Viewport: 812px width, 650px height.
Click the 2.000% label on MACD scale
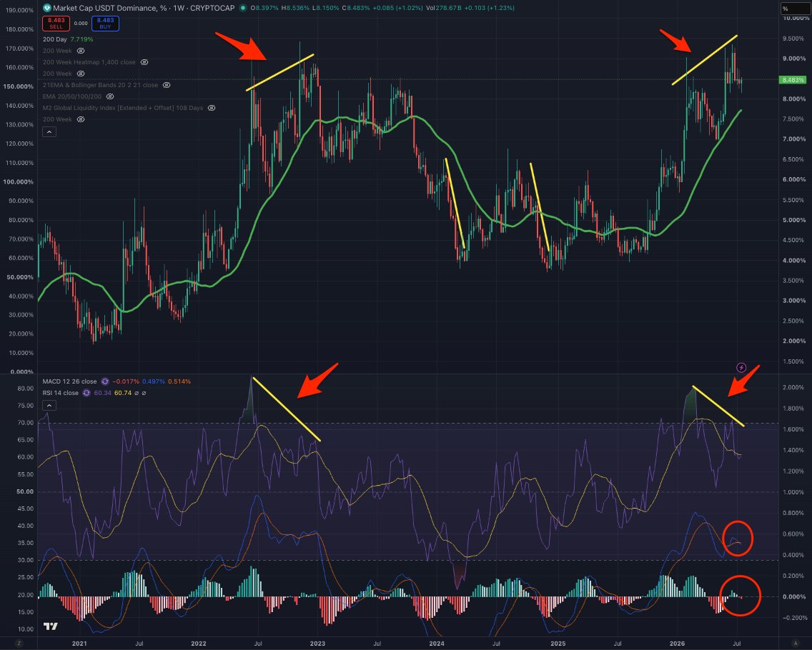[x=794, y=387]
